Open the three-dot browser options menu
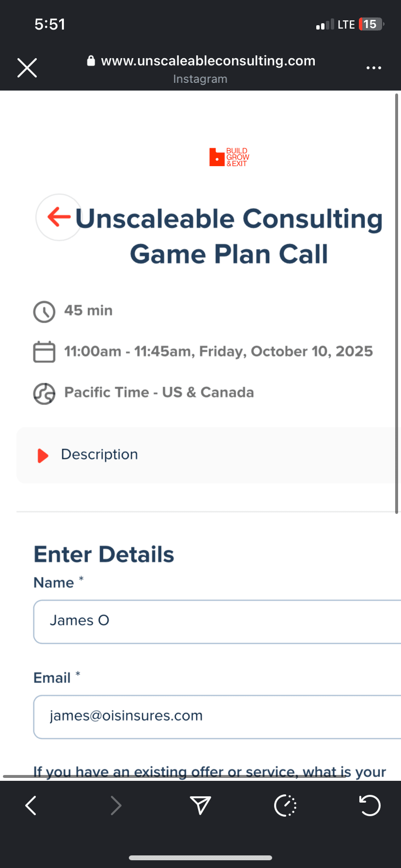Viewport: 401px width, 868px height. [x=373, y=68]
